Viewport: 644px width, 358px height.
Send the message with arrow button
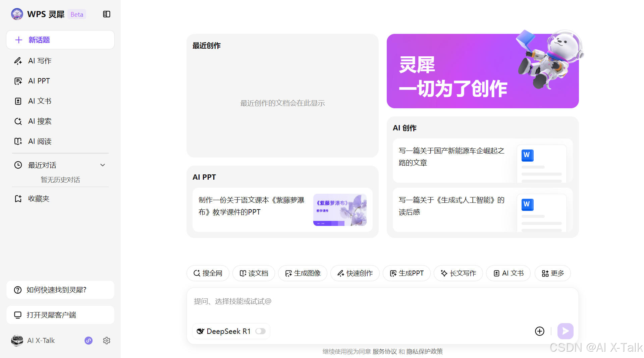click(566, 331)
